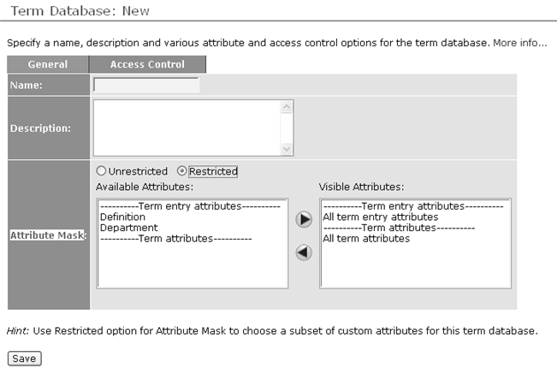
Task: Click the right arrow to add attribute
Action: coord(304,219)
